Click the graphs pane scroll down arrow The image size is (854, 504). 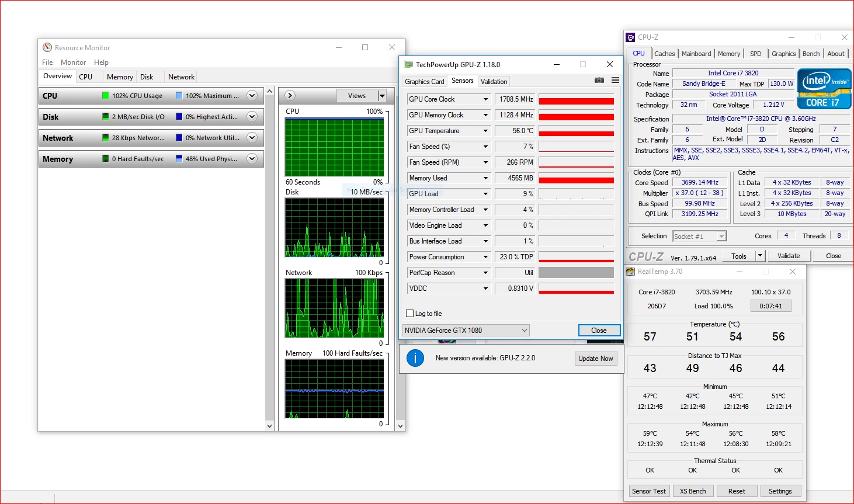click(401, 426)
